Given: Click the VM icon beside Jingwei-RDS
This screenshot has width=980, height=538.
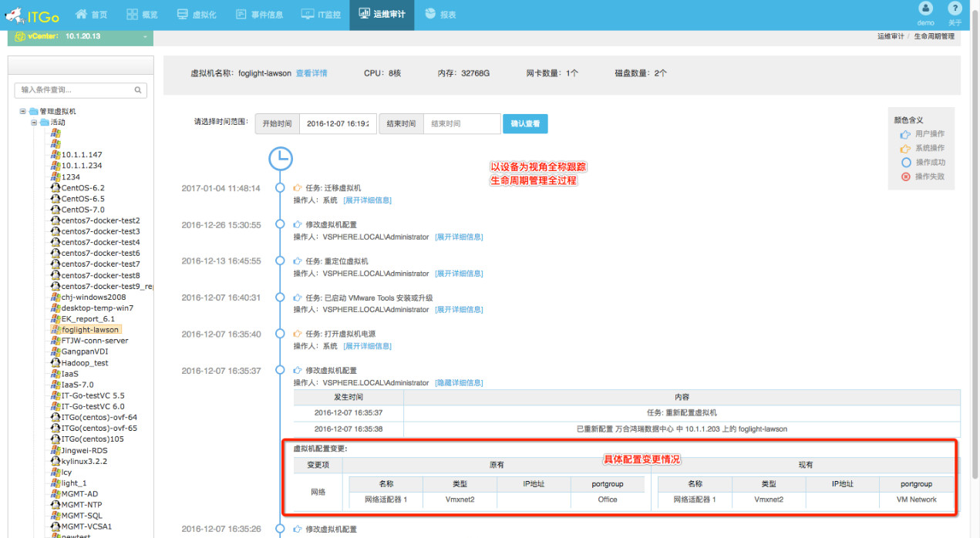Looking at the screenshot, I should pos(56,450).
